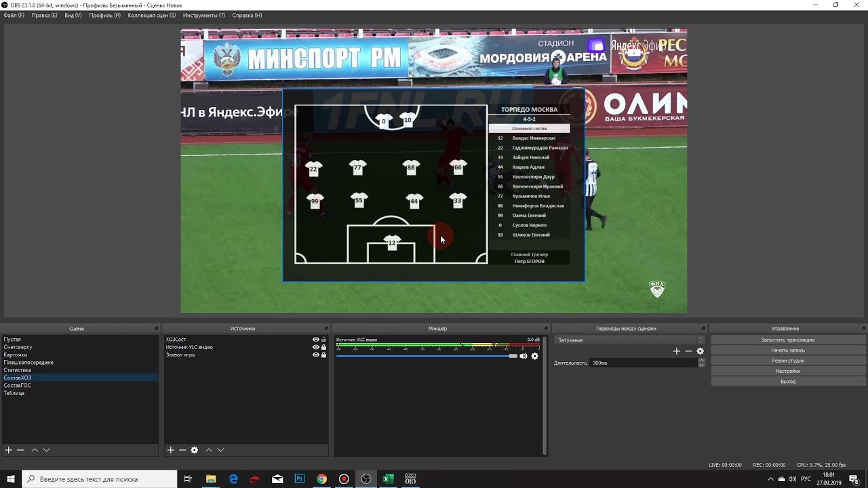
Task: Remove selected scene with the minus icon
Action: click(20, 450)
